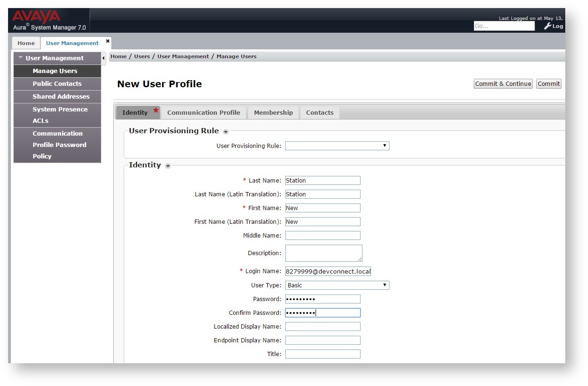Select Shared Addresses in sidebar
Screen dimensions: 588x386
61,97
